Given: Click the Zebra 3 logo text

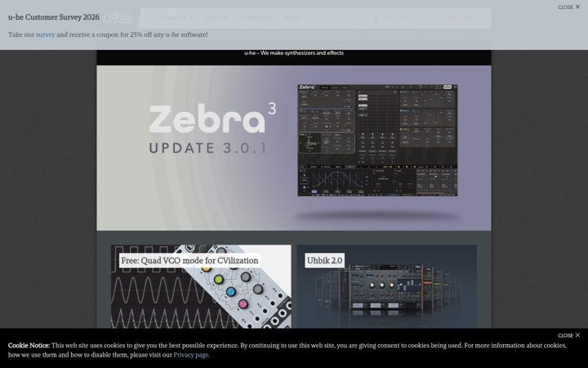Looking at the screenshot, I should pos(212,118).
